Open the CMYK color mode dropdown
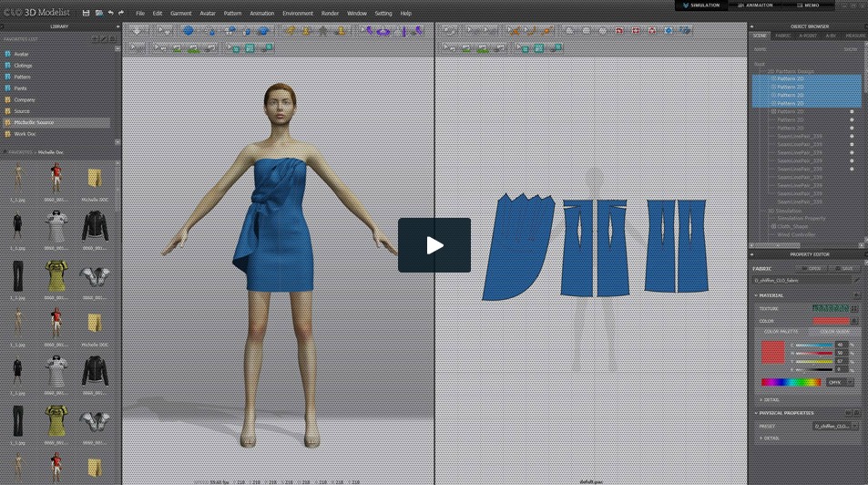Viewport: 868px width, 485px height. (x=838, y=382)
